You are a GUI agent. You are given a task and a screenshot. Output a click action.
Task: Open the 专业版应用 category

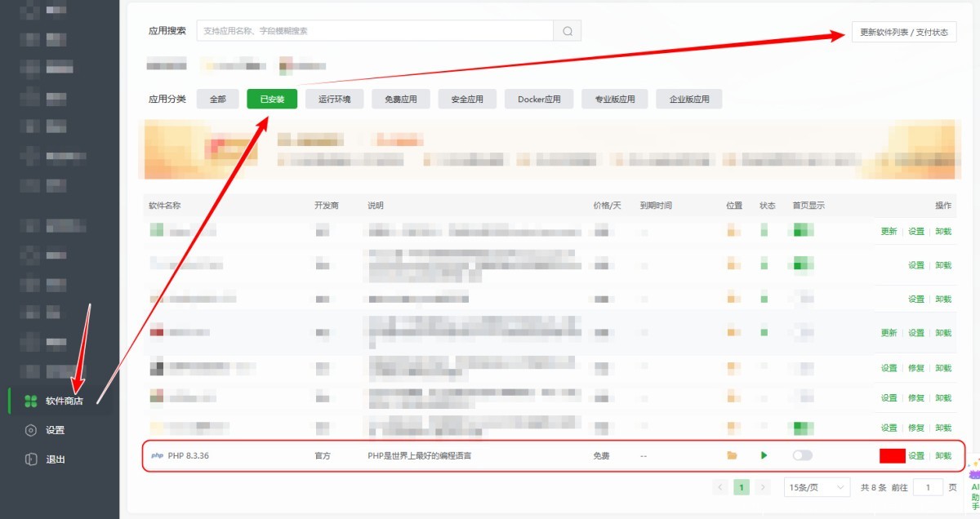point(615,99)
